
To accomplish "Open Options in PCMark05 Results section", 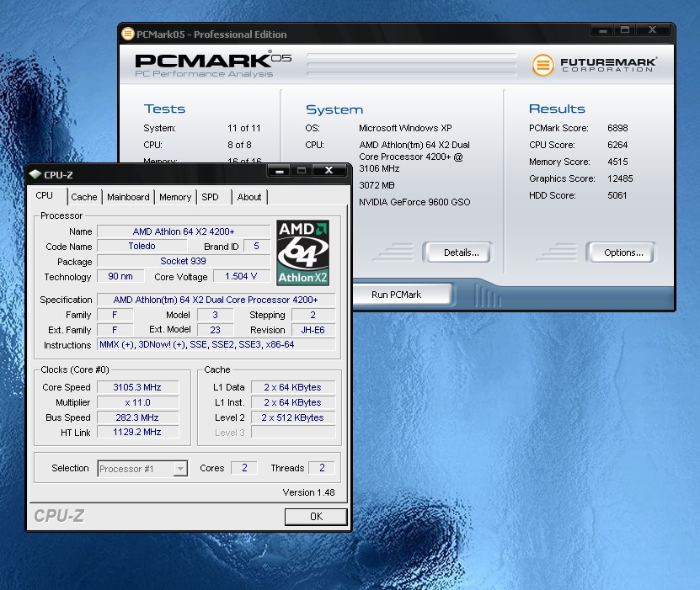I will (x=621, y=252).
